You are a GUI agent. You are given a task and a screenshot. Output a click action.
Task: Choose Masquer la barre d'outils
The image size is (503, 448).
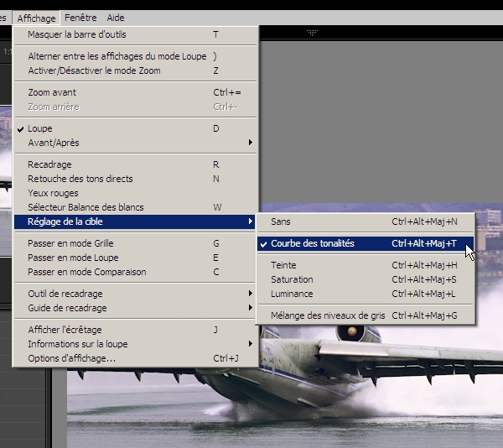135,34
